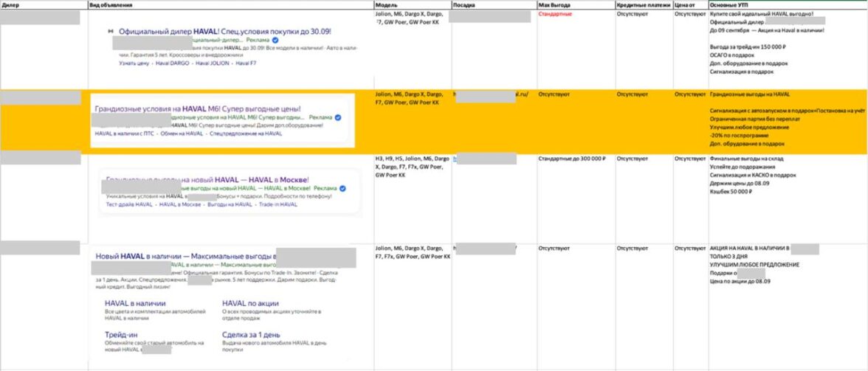Select the Посадка column header
Image resolution: width=868 pixels, height=371 pixels.
coord(494,5)
